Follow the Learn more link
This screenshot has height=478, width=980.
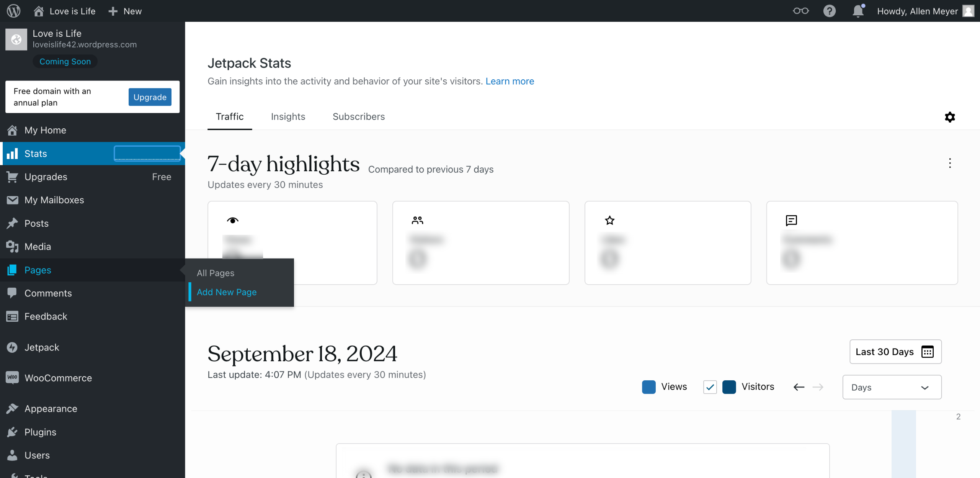click(510, 81)
